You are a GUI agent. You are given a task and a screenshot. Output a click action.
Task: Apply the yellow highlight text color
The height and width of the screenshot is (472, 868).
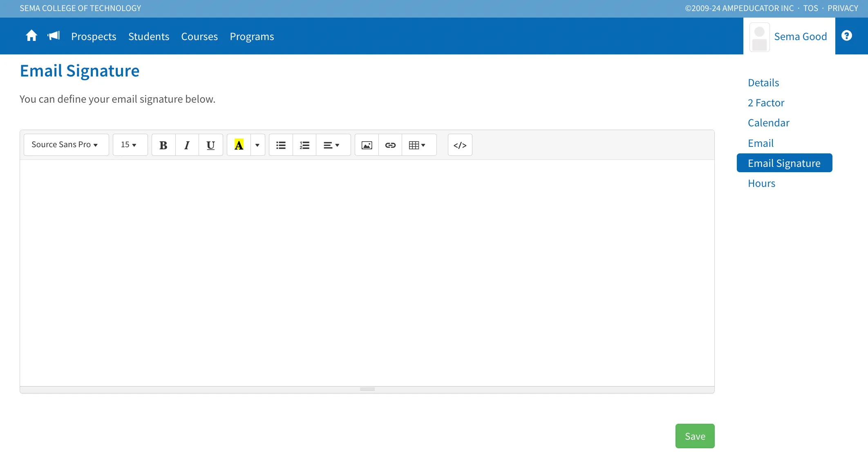tap(239, 145)
